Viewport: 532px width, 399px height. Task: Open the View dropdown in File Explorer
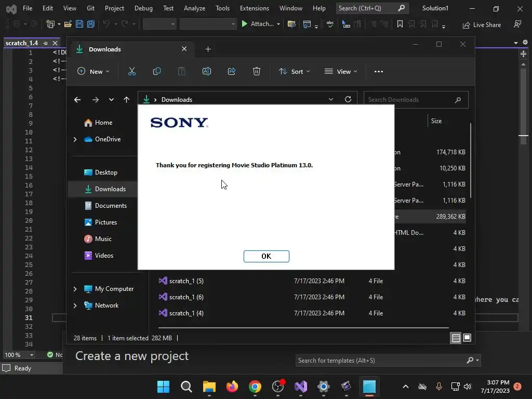341,72
